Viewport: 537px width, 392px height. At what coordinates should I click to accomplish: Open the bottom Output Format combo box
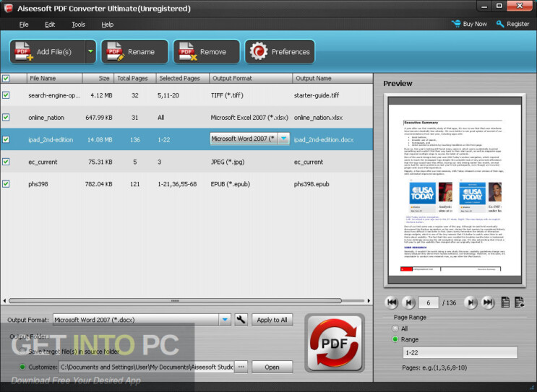(x=142, y=320)
